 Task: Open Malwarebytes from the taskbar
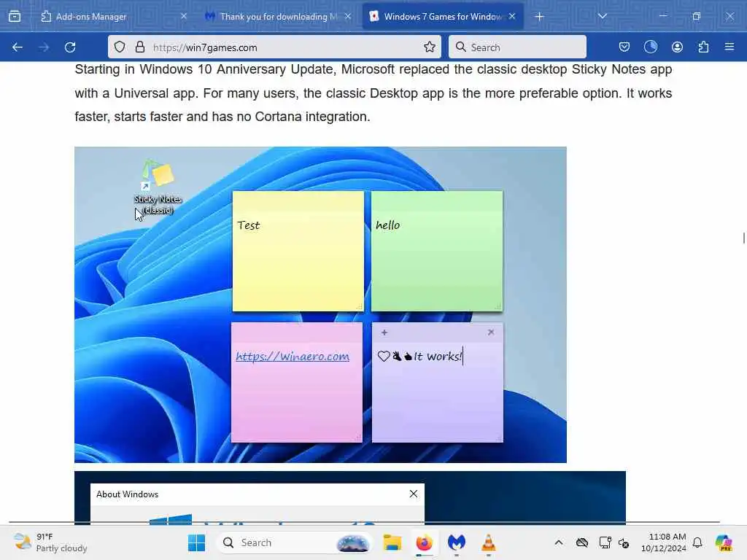[x=457, y=542]
